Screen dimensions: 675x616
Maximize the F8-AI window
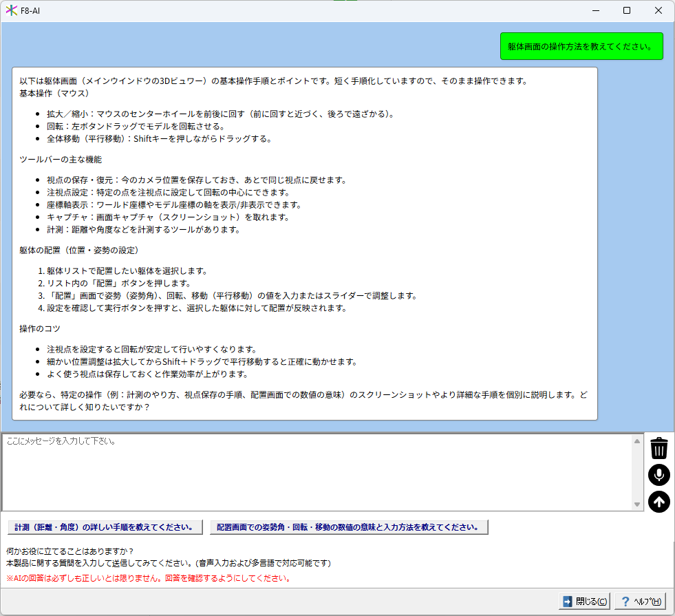tap(627, 11)
